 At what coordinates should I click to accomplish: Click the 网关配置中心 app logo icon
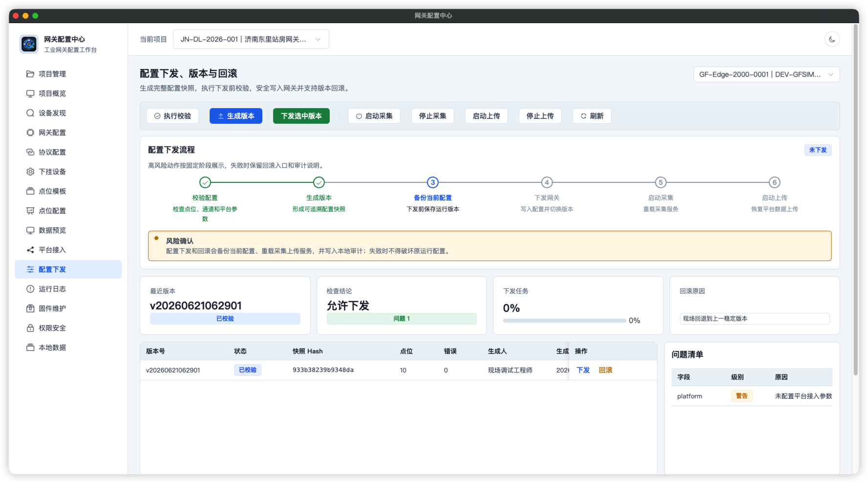(x=29, y=44)
